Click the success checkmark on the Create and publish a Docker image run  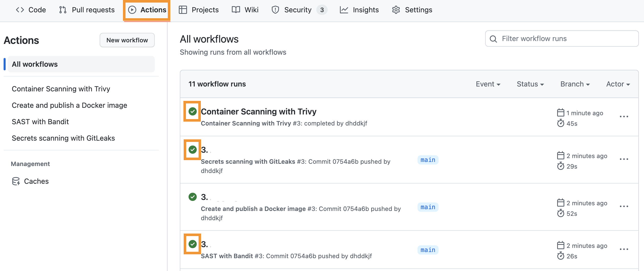[x=192, y=197]
